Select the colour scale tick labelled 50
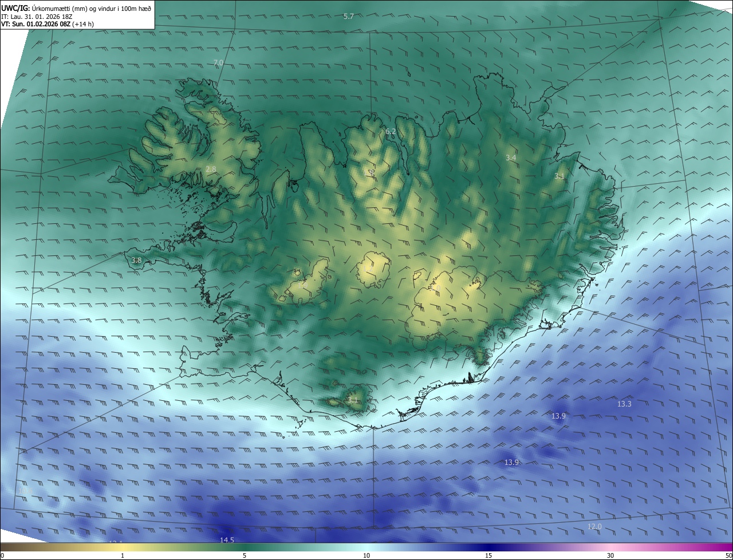733x560 pixels. tap(728, 555)
